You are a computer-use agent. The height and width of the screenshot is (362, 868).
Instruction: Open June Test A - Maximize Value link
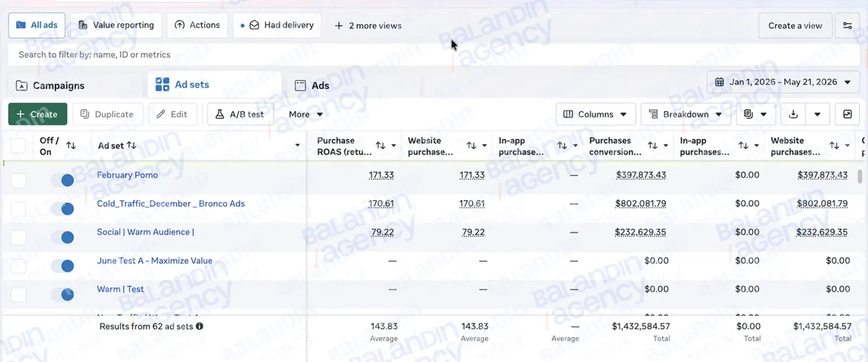click(x=155, y=261)
